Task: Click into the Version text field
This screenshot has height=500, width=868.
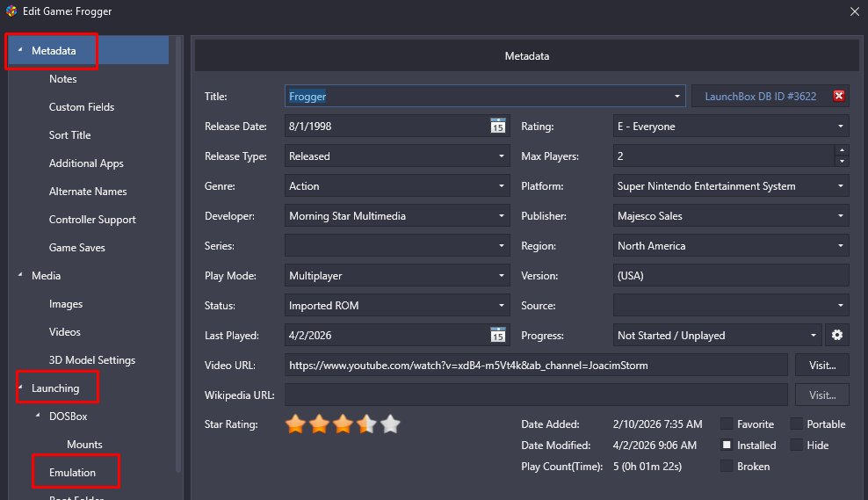Action: click(x=729, y=276)
